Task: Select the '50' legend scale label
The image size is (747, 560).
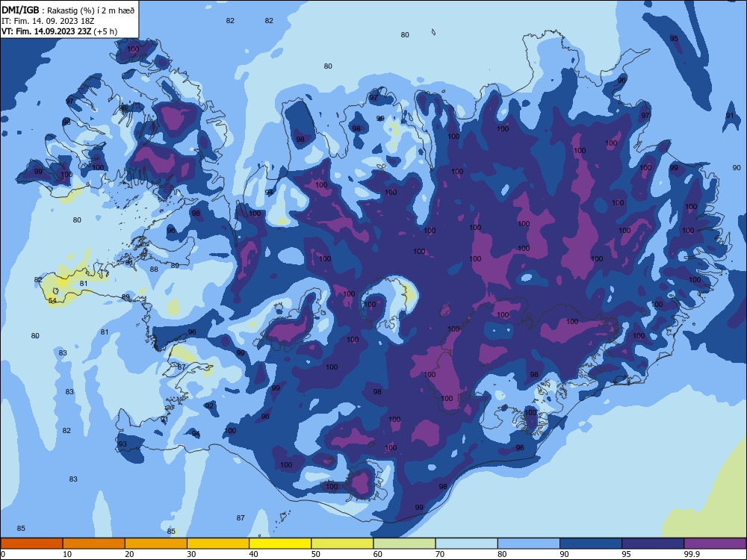Action: point(315,554)
